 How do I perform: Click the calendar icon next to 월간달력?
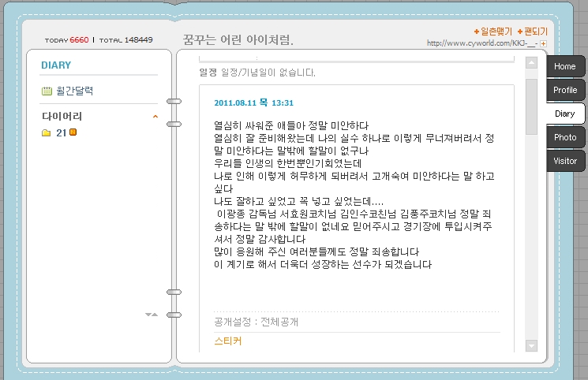tap(47, 91)
